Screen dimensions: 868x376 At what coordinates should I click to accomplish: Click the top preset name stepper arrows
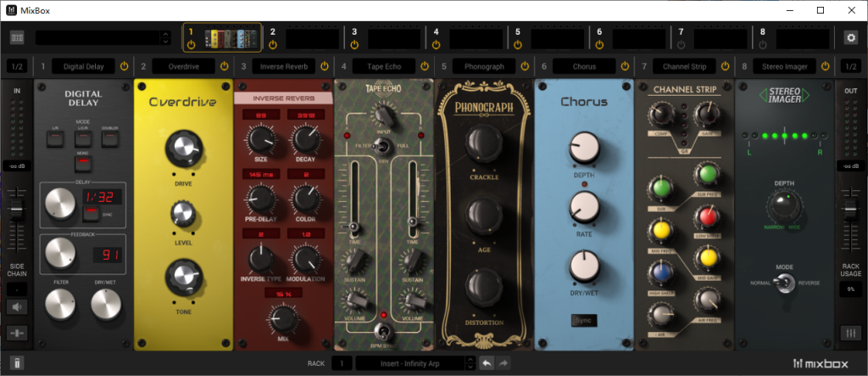[164, 37]
